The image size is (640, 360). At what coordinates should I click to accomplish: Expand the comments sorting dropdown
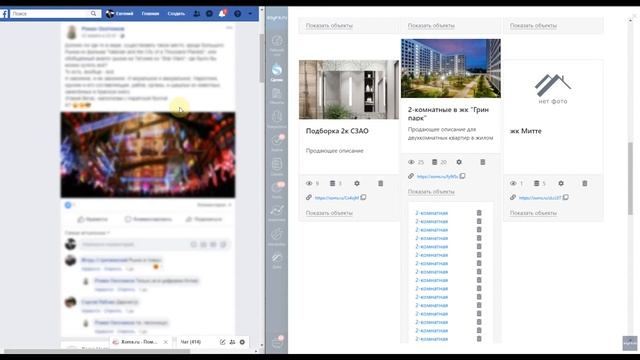pos(87,233)
